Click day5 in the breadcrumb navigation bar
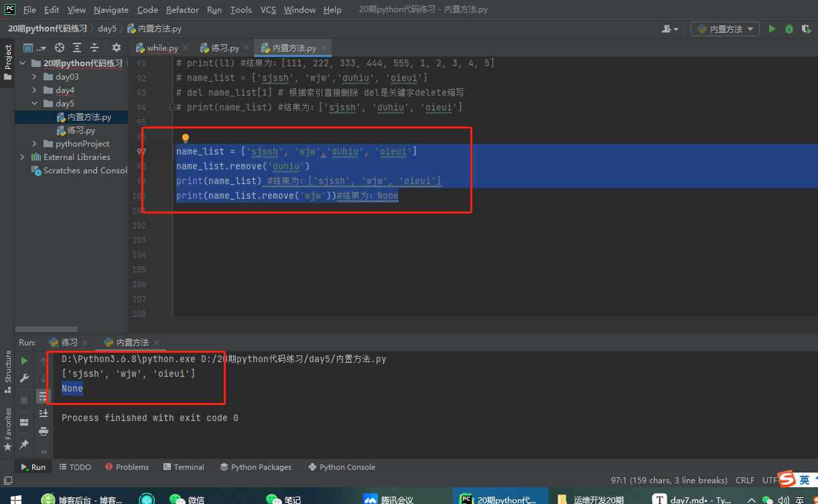 [107, 29]
